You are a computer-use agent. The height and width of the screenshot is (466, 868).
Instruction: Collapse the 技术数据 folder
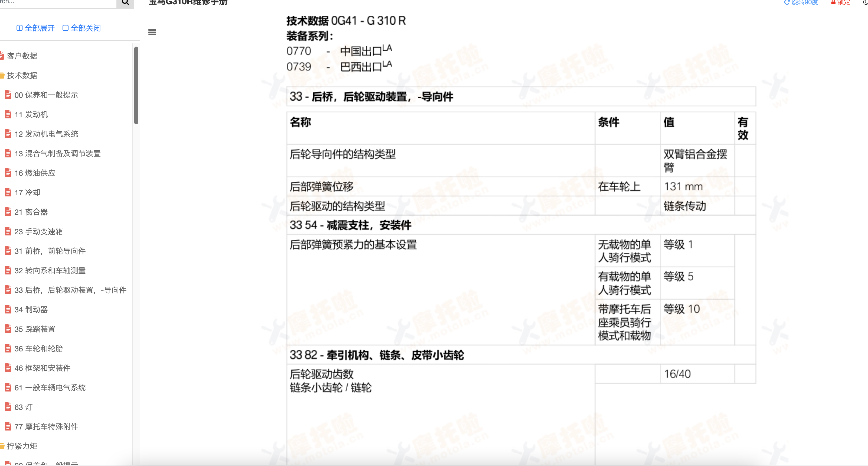tap(22, 75)
